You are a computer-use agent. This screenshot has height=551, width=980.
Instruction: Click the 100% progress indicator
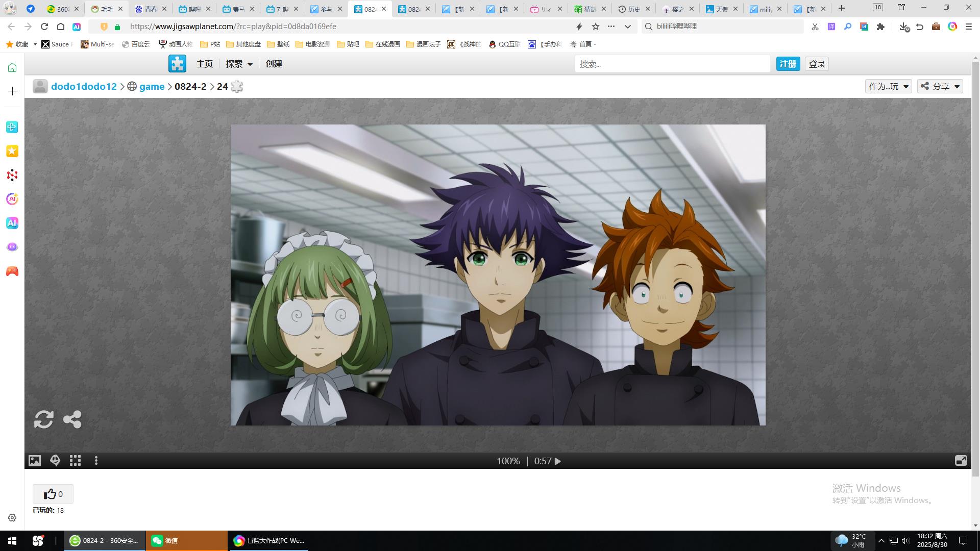tap(508, 461)
